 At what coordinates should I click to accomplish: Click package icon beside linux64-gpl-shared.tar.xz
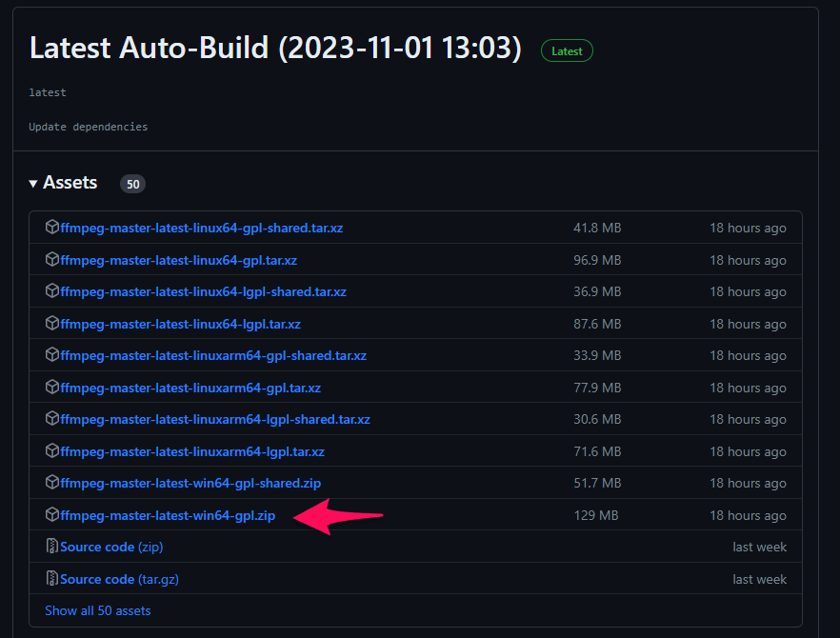pyautogui.click(x=52, y=228)
